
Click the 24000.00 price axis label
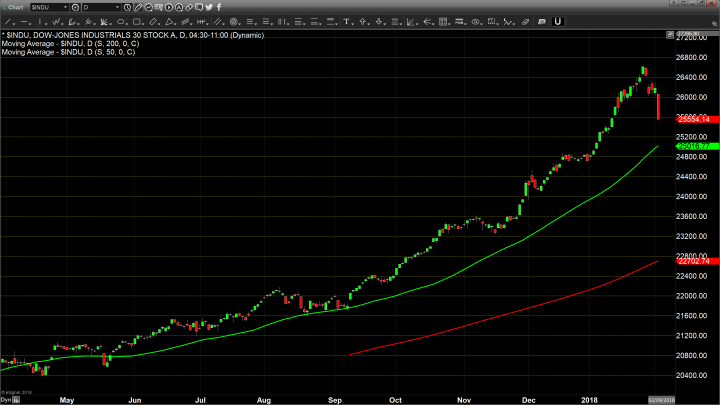692,197
